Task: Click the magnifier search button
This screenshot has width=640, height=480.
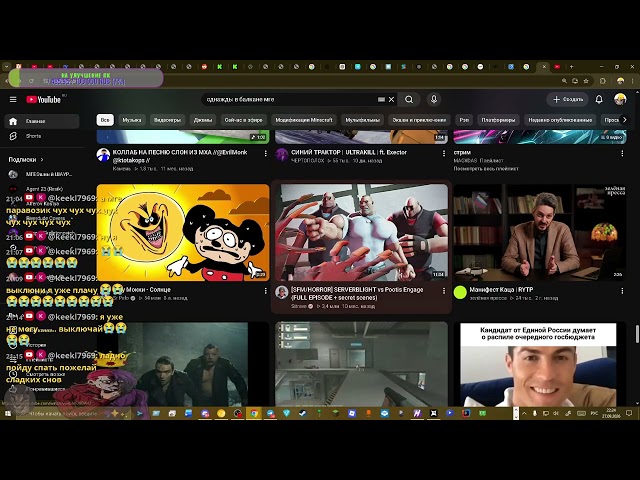Action: point(409,99)
